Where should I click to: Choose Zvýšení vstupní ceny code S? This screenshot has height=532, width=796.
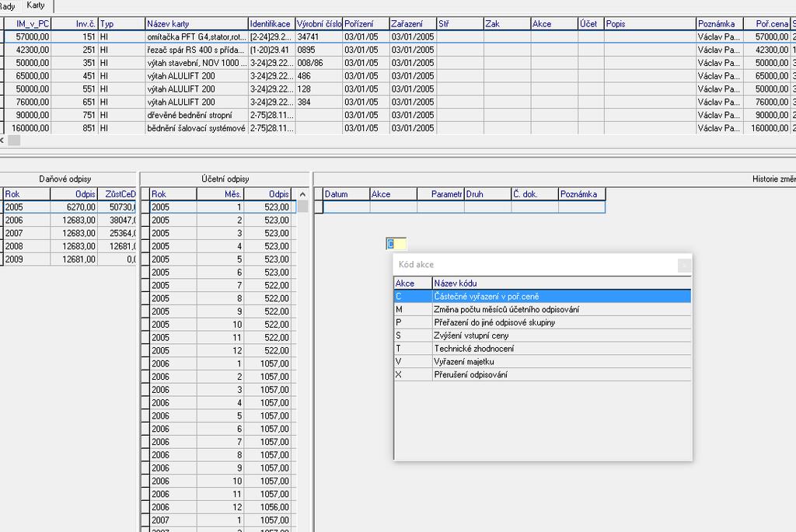click(542, 336)
